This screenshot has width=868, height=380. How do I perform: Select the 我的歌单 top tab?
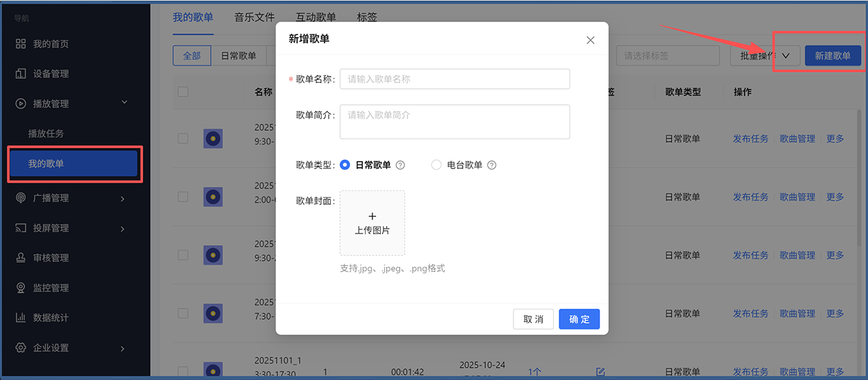[193, 17]
